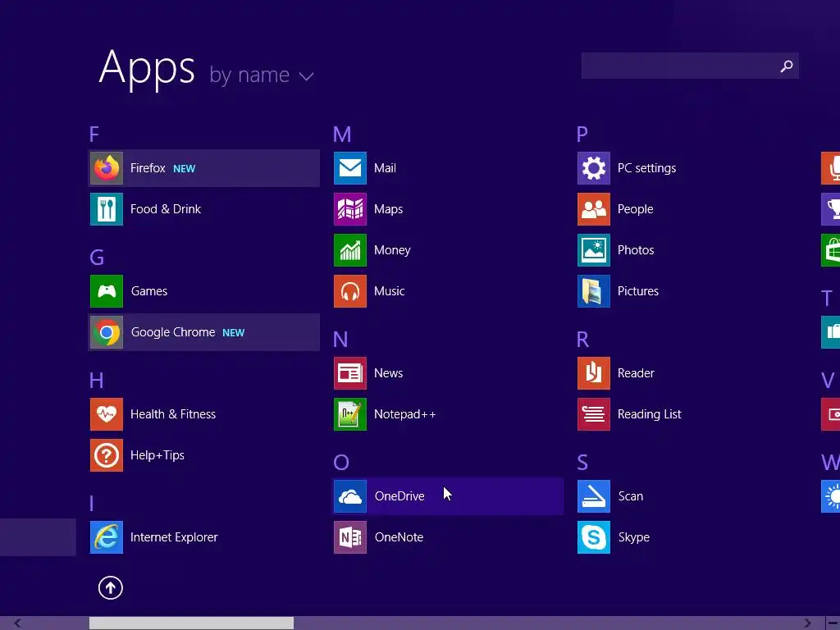The width and height of the screenshot is (840, 630).
Task: Launch Reading List icon
Action: [x=594, y=414]
